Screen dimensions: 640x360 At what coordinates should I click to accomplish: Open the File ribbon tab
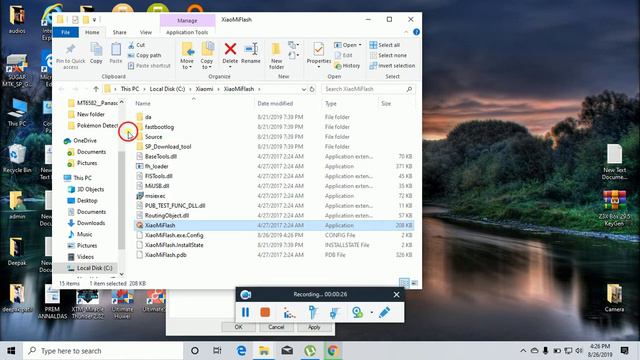pos(65,32)
